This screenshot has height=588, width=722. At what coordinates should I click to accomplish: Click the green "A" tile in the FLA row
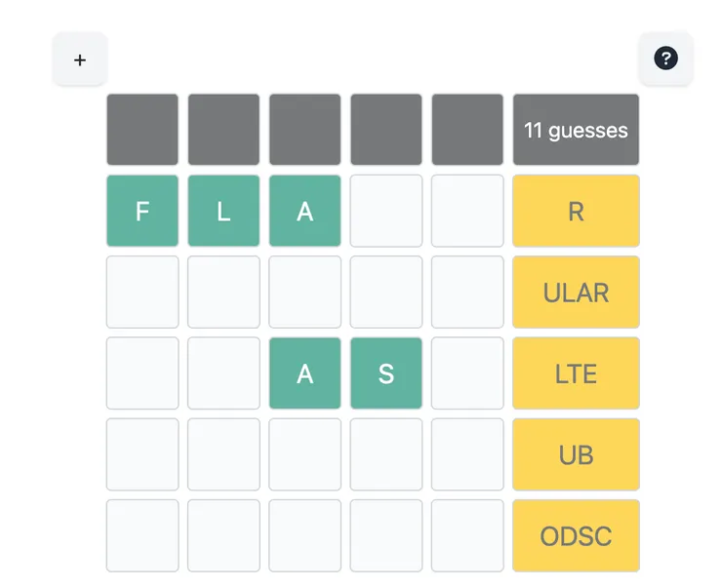305,211
